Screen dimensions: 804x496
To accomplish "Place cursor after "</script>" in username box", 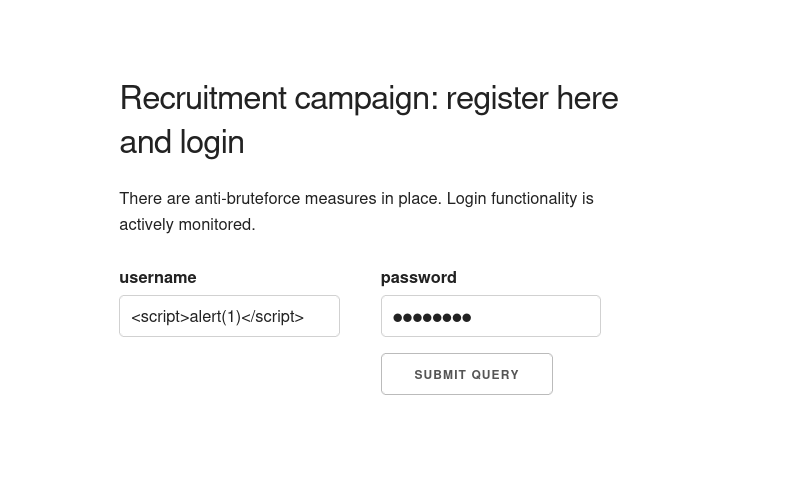I will 306,316.
